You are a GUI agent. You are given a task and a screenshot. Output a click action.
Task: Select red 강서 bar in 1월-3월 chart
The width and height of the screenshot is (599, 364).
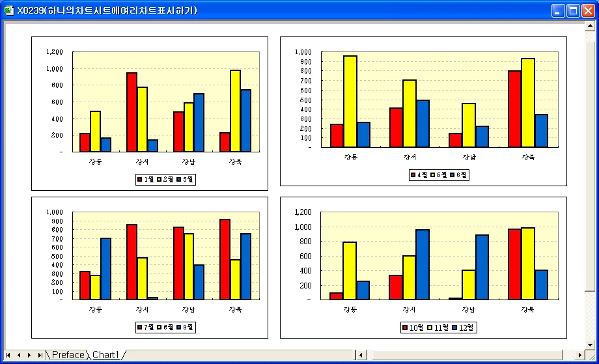(x=132, y=112)
